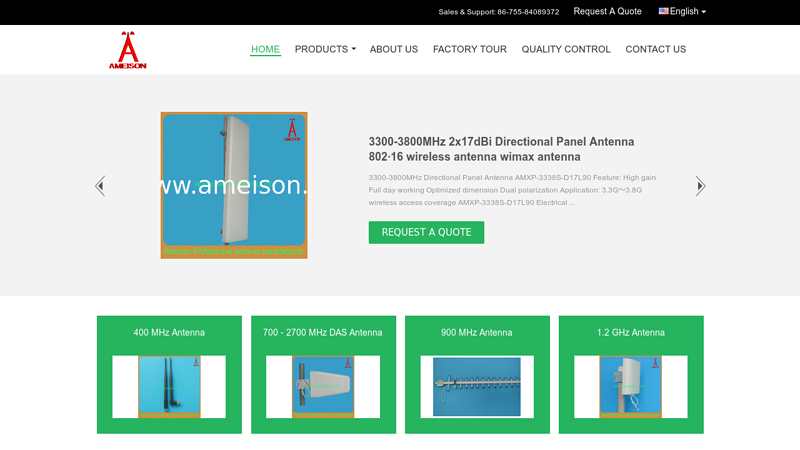Click the featured panel antenna image

[234, 185]
